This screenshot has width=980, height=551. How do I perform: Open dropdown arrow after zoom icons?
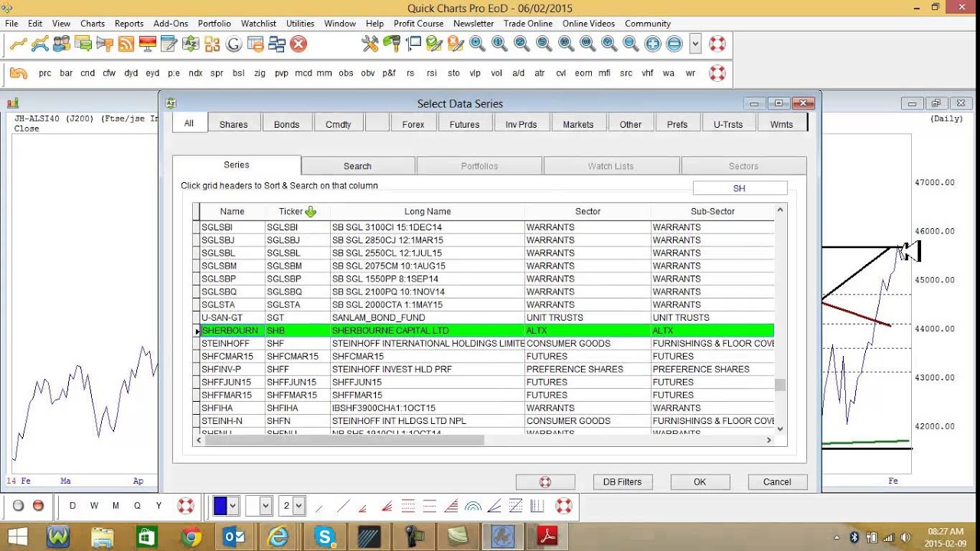[x=695, y=44]
